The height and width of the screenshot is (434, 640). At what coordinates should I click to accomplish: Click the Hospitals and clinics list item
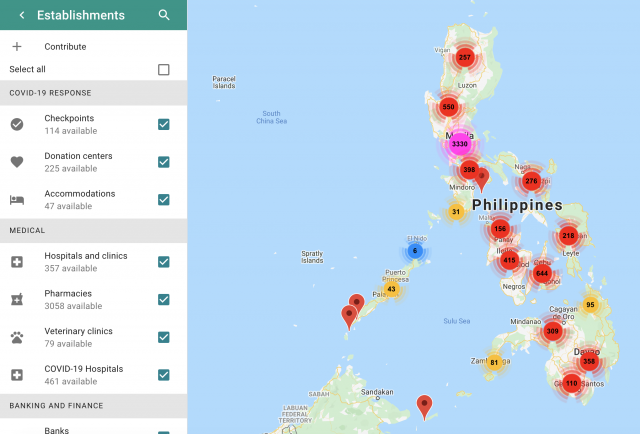click(86, 261)
